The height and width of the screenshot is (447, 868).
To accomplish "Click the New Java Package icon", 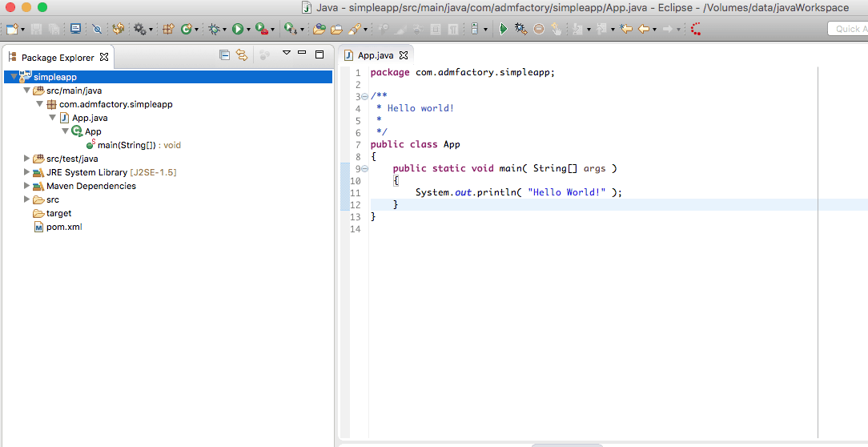I will pyautogui.click(x=168, y=29).
